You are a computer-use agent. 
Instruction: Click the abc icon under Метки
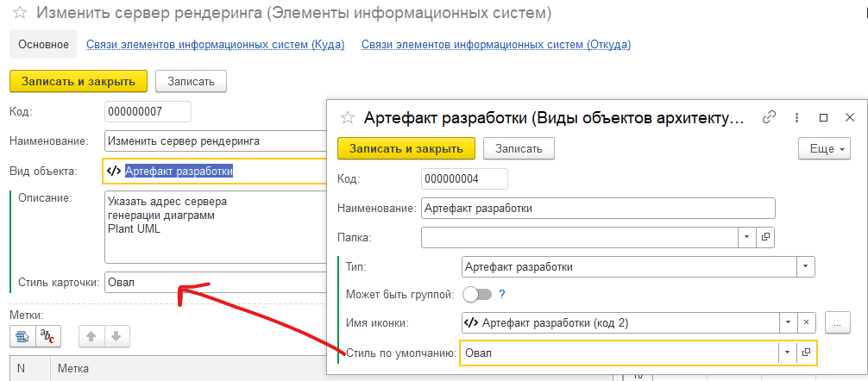[x=47, y=337]
